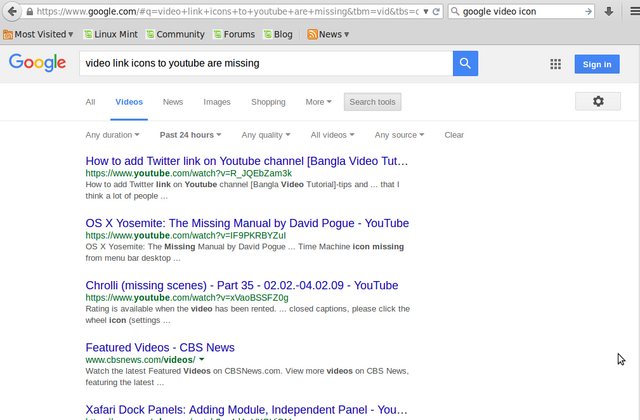This screenshot has width=640, height=420.
Task: Go back with the browser back arrow
Action: [x=12, y=11]
